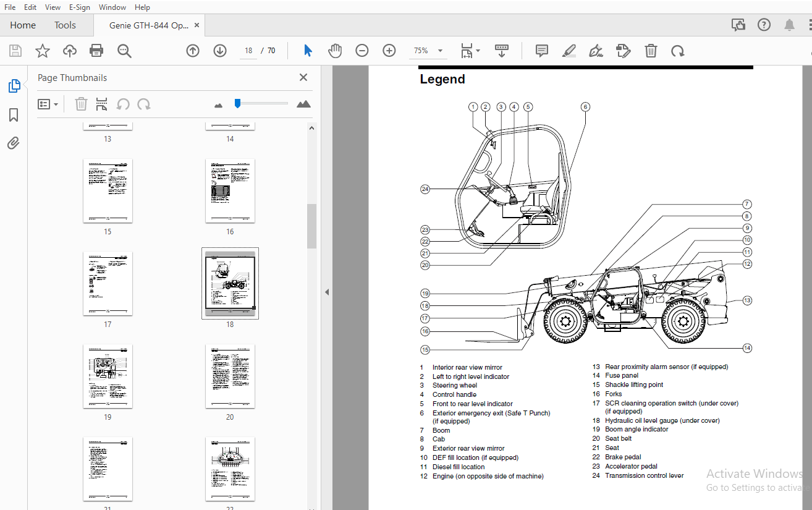Delete the selected thumbnails in the panel
Viewport: 812px width, 510px height.
[x=81, y=104]
